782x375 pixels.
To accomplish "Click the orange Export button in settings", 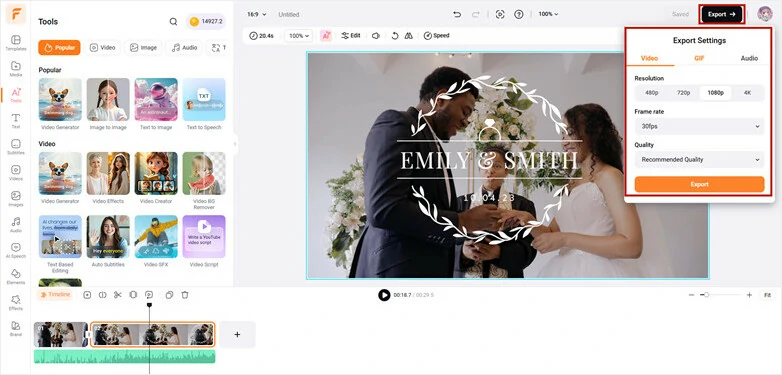I will coord(699,185).
